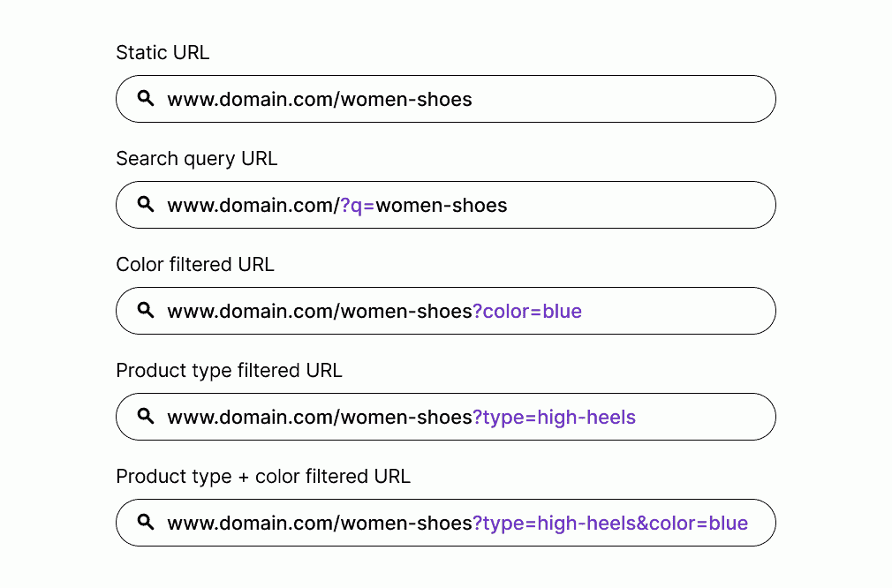Click the search icon in Static URL bar

pos(146,98)
